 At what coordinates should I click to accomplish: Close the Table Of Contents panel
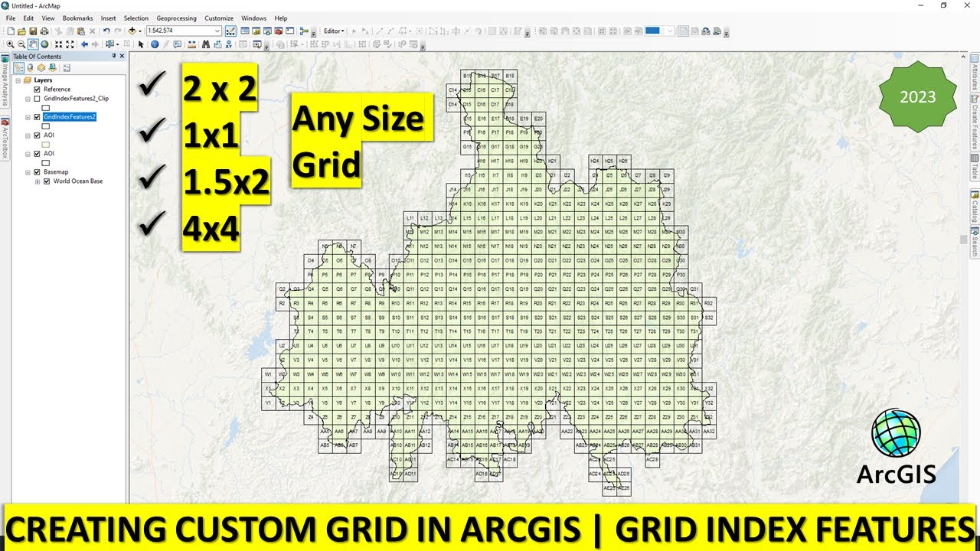point(122,56)
